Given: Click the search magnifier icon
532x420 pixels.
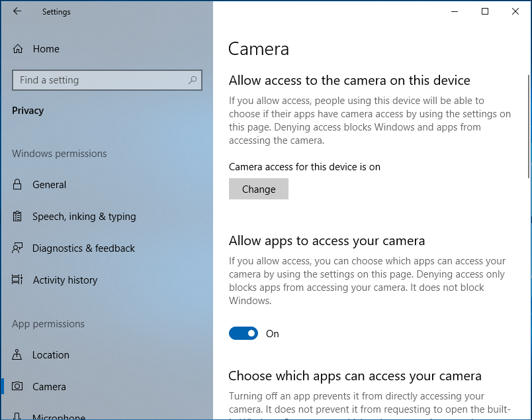Looking at the screenshot, I should click(x=193, y=80).
